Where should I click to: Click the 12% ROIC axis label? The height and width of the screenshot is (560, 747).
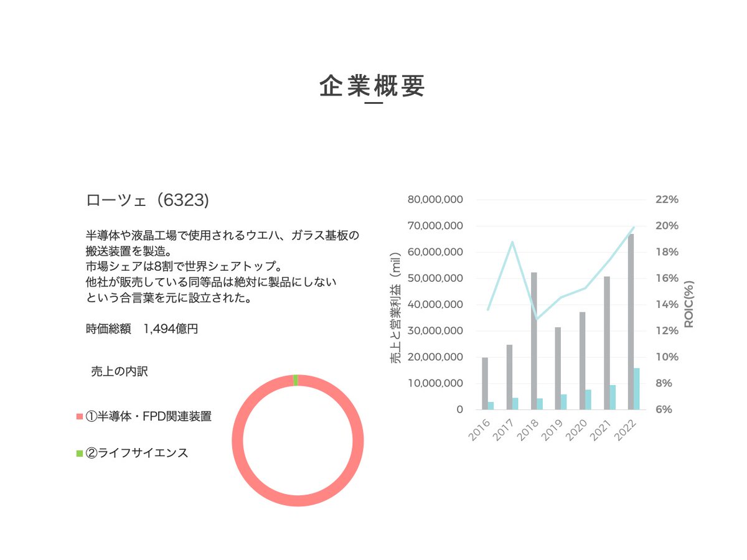pos(667,330)
